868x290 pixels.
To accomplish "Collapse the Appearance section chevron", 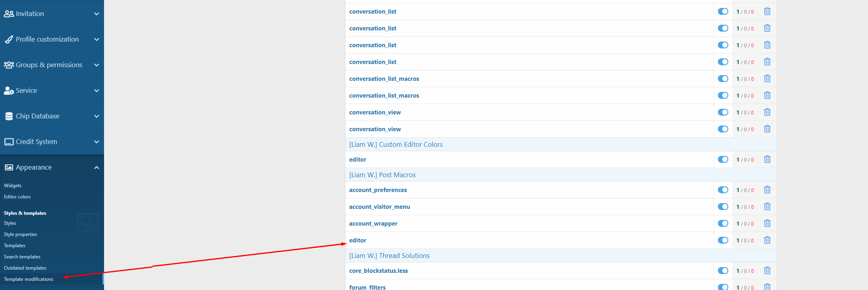I will pos(96,168).
